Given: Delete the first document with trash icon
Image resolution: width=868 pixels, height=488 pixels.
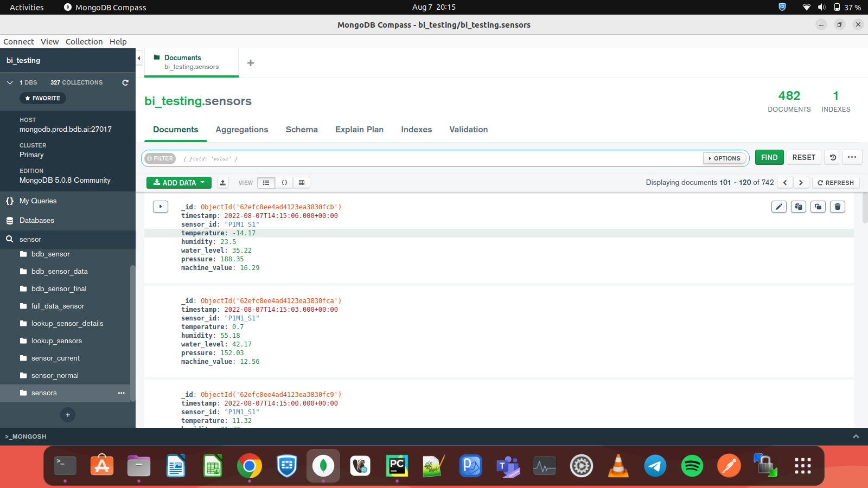Looking at the screenshot, I should coord(838,207).
